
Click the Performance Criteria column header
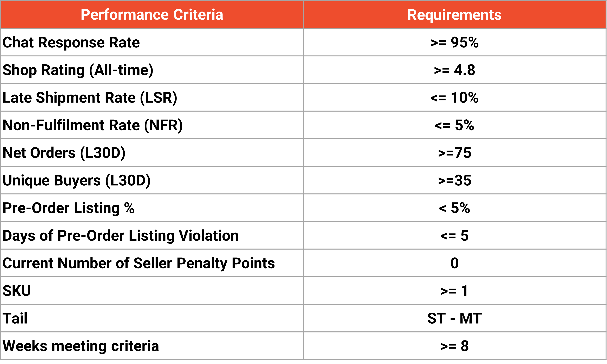(x=152, y=15)
